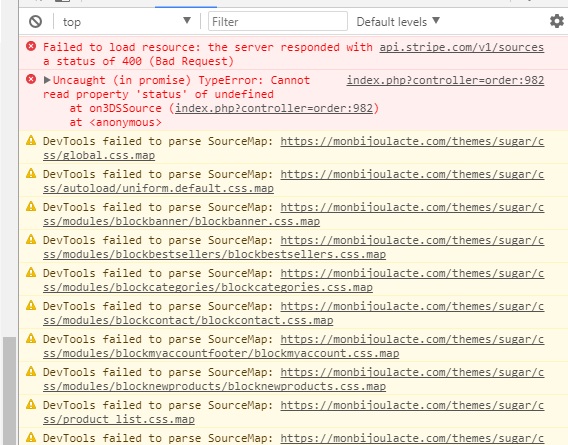This screenshot has width=568, height=445.
Task: Open the api.stripe.com/v1/sources link
Action: 462,47
